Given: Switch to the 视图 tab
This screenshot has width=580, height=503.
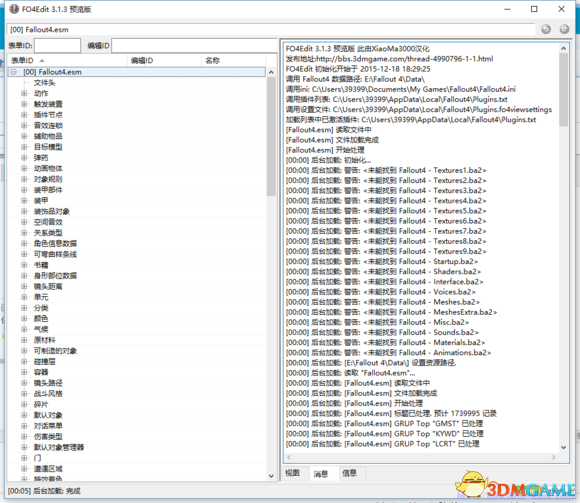Looking at the screenshot, I should [292, 473].
